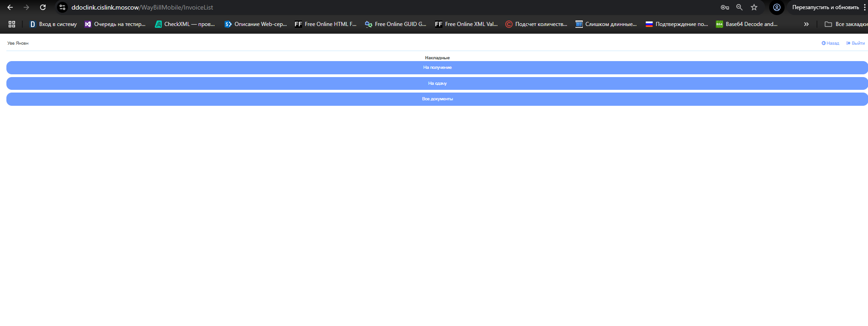Show hidden bookmarks via double chevron

(x=806, y=24)
